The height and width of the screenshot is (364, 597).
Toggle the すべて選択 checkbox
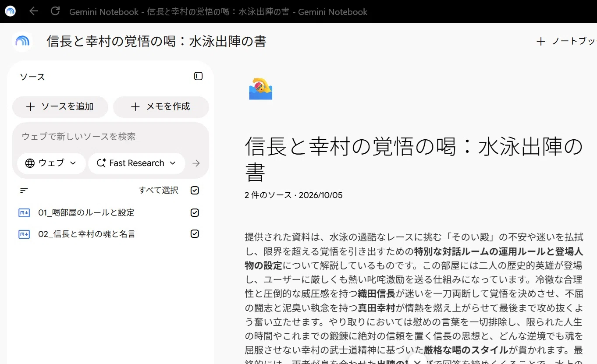pos(195,191)
